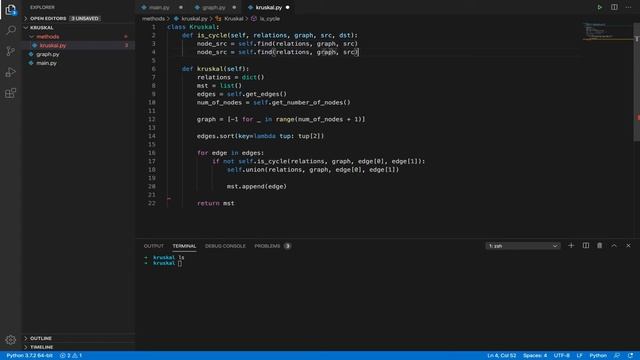
Task: Switch to the graph.py tab
Action: [214, 7]
